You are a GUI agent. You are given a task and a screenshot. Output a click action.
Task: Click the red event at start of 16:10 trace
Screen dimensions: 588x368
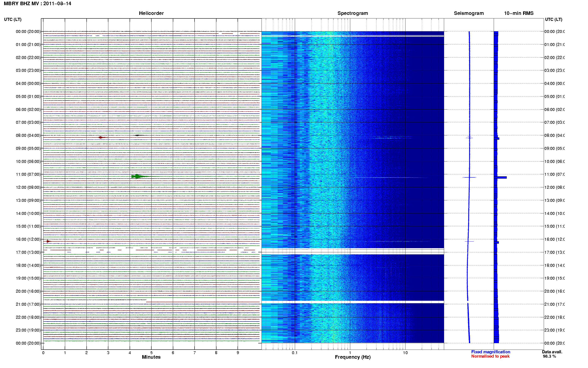(x=48, y=242)
